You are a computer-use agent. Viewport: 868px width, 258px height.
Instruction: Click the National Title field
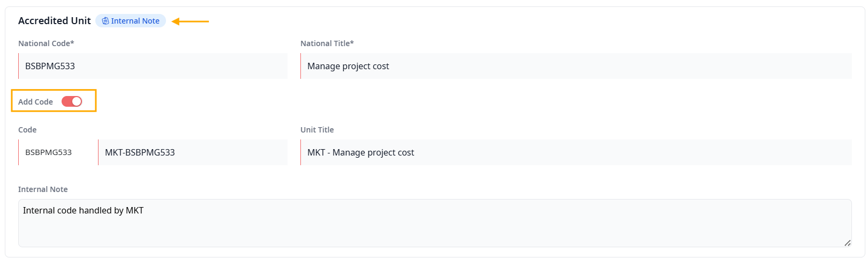(x=576, y=66)
